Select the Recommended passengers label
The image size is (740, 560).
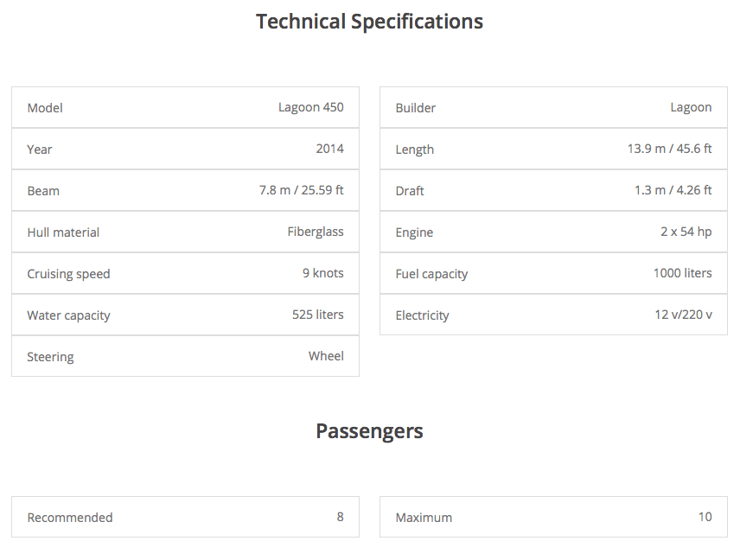pyautogui.click(x=70, y=517)
